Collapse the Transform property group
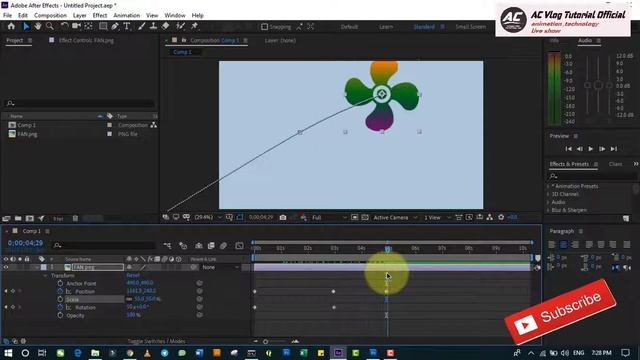Screen dimensions: 640x360 click(45, 276)
